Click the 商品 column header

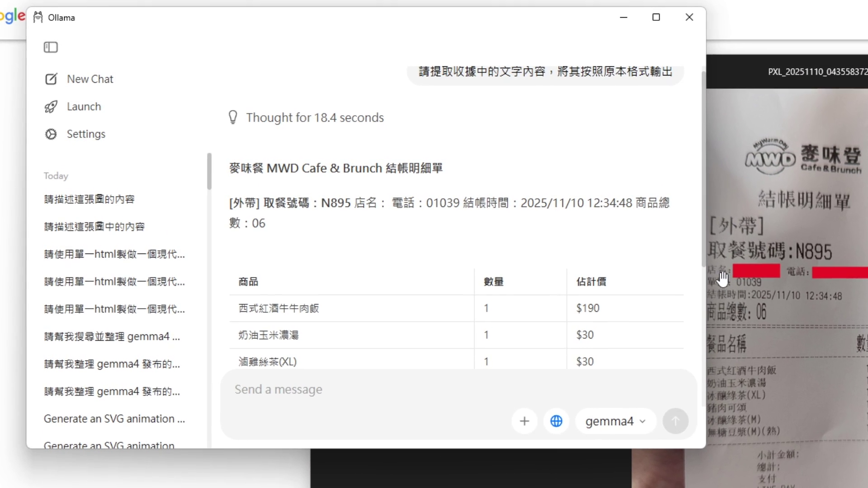coord(248,282)
